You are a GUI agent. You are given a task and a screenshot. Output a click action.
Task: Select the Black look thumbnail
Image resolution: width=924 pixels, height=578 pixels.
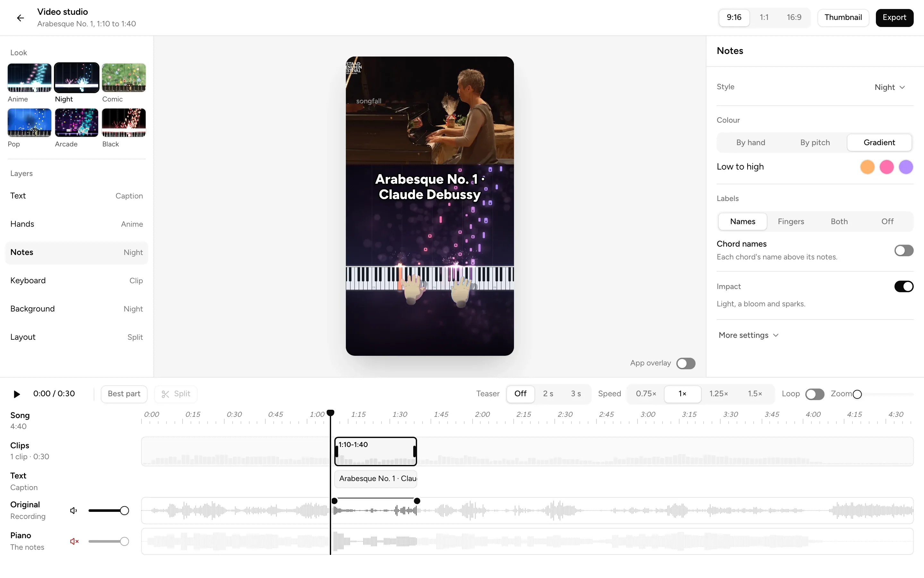[124, 123]
